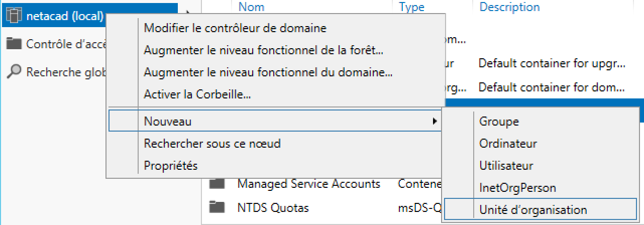The image size is (644, 225).
Task: Sort by the Nom column header
Action: [x=251, y=7]
